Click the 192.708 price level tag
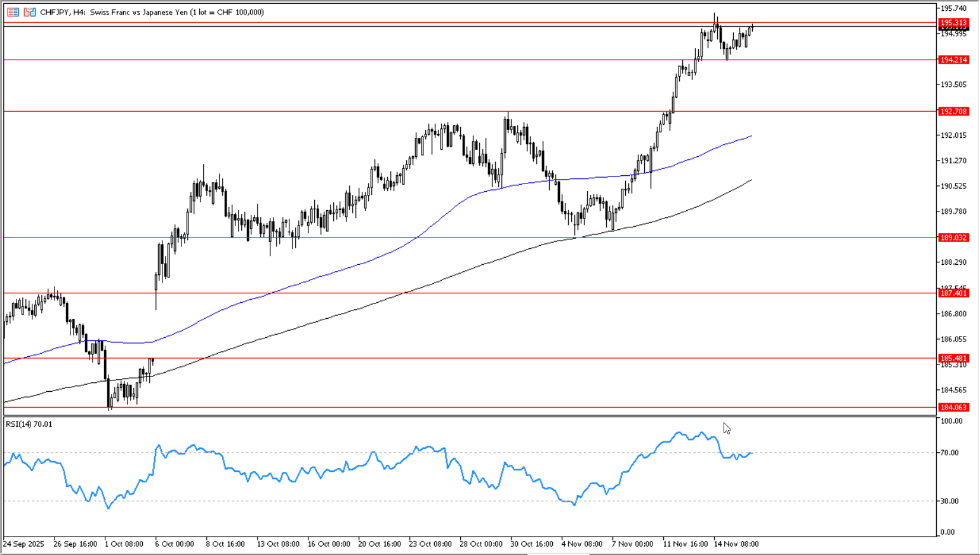The height and width of the screenshot is (555, 980). tap(953, 111)
